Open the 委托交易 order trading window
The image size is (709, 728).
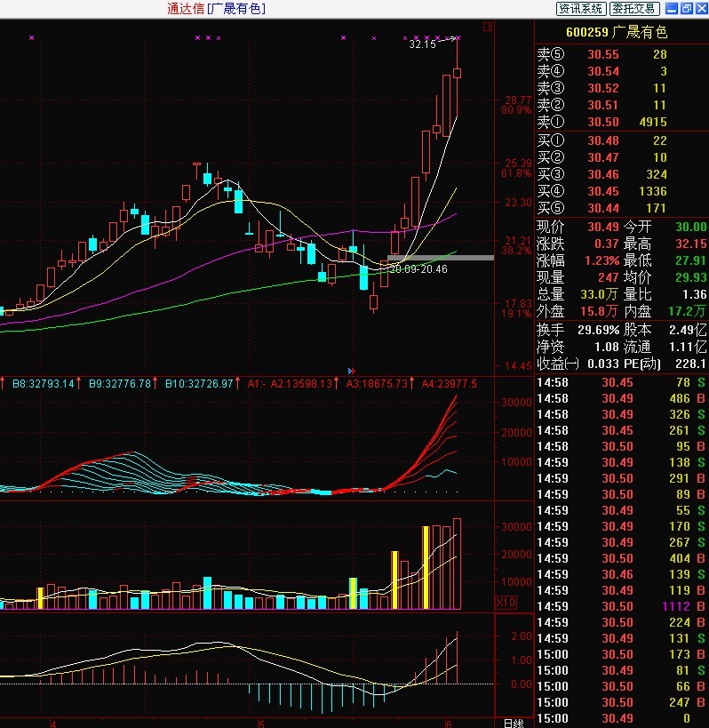[x=633, y=8]
